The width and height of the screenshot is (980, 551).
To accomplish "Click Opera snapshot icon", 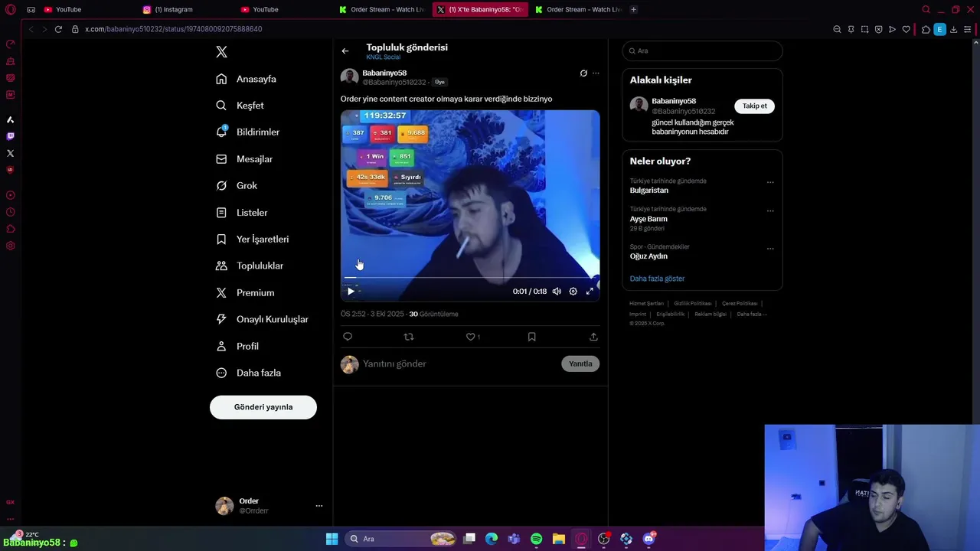I will coord(864,29).
